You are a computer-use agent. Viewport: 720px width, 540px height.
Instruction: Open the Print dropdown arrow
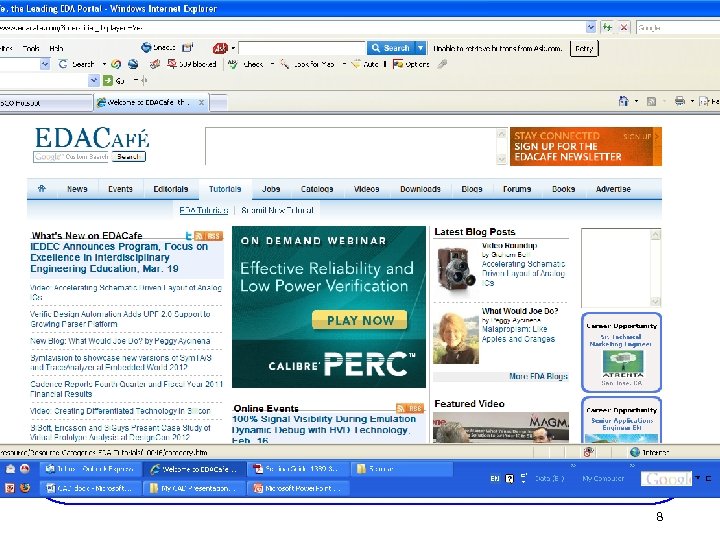[x=692, y=101]
